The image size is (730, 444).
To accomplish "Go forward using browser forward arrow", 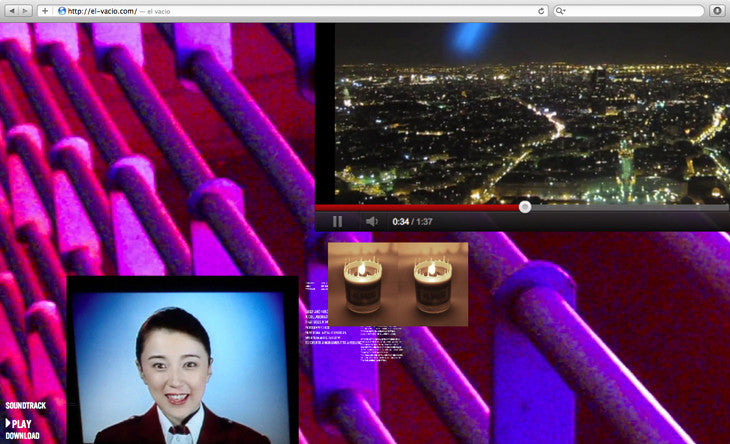I will click(26, 11).
